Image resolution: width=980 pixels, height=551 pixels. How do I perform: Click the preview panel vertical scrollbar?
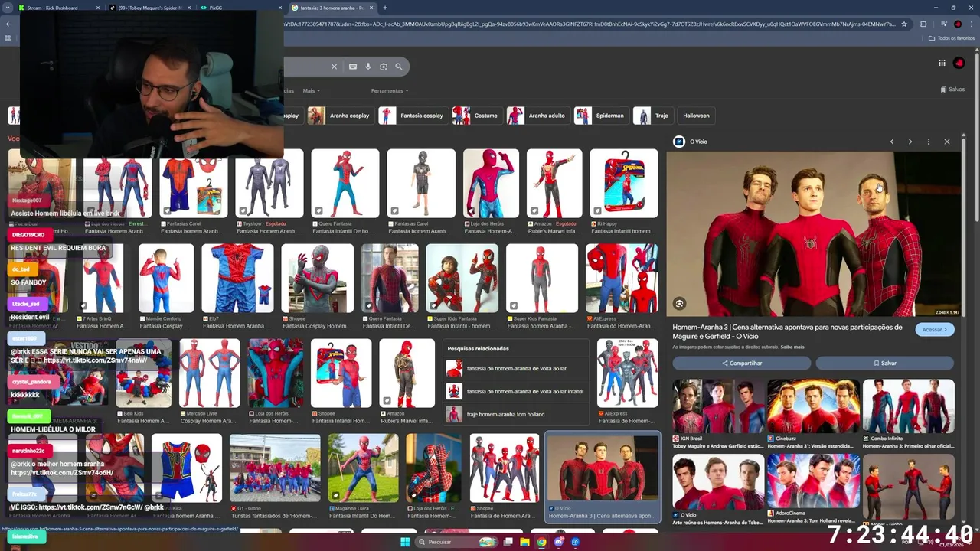[963, 222]
